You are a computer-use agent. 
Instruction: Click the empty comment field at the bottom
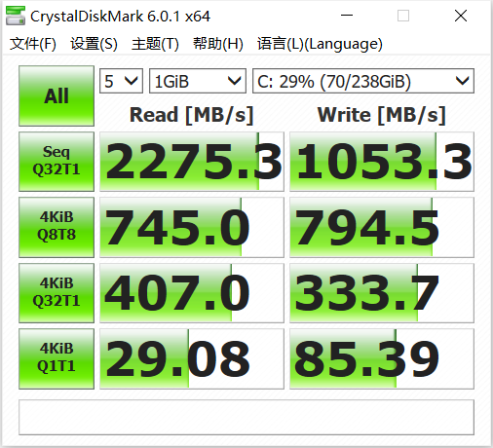tap(246, 417)
